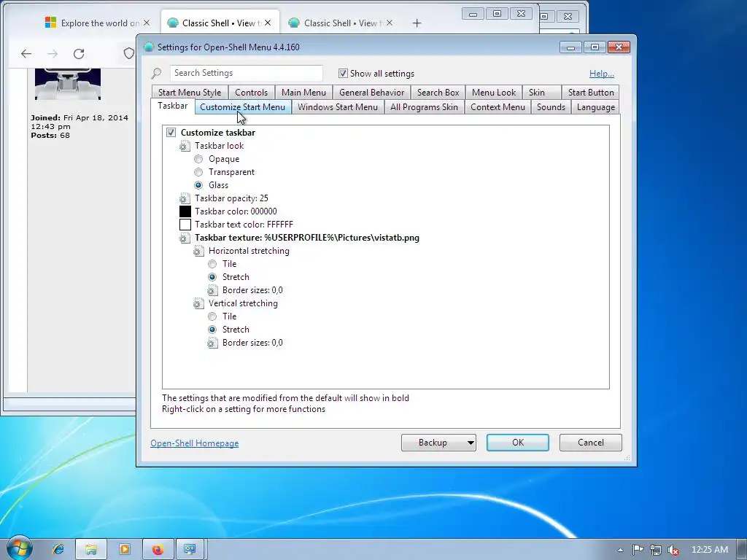Click the Taskbar opacity setting icon
747x560 pixels.
coord(185,198)
